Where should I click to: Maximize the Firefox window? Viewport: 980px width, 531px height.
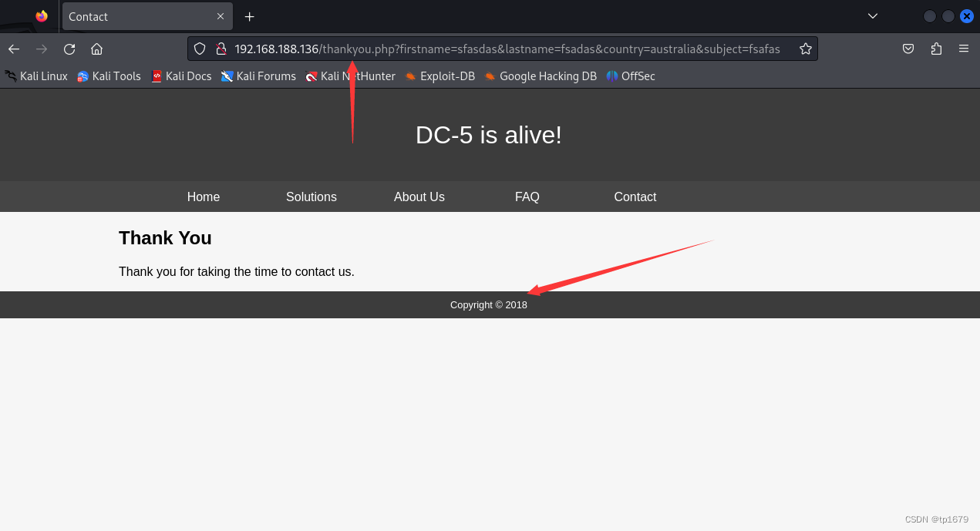point(948,16)
